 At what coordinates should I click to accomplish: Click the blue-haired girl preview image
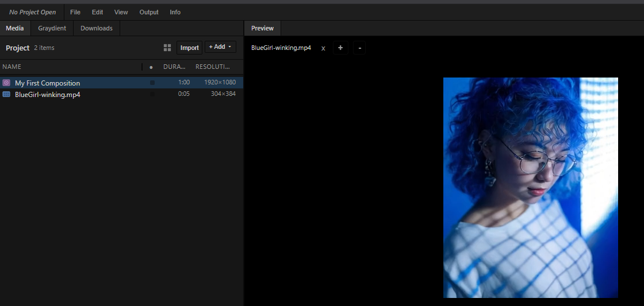coord(530,187)
